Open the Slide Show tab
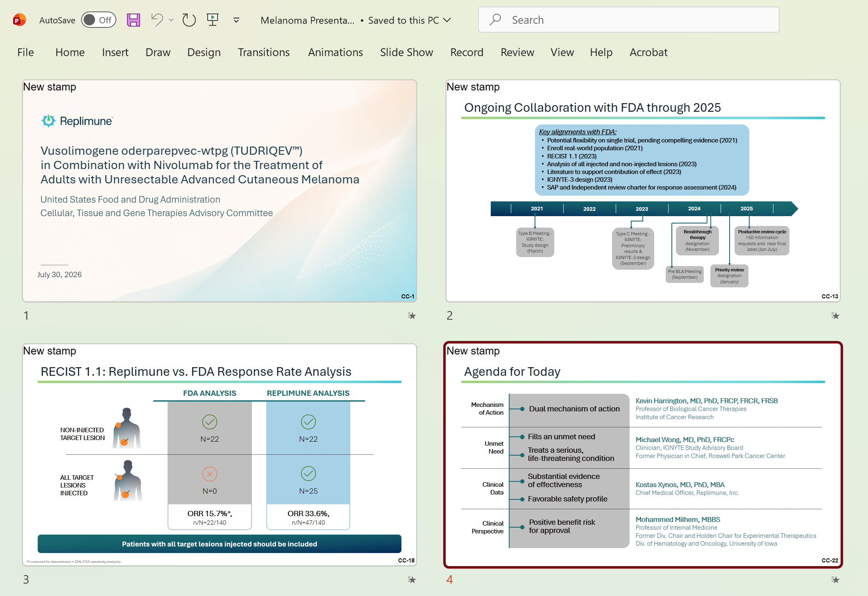 tap(406, 52)
